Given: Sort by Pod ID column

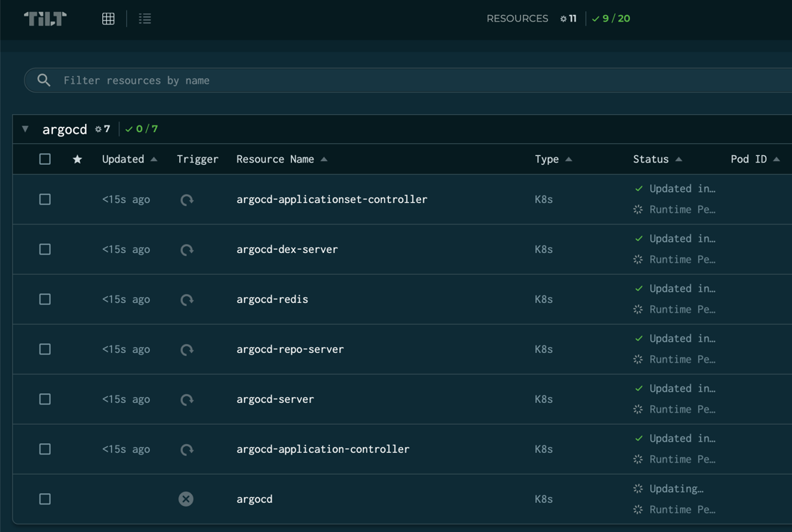Looking at the screenshot, I should click(x=755, y=160).
